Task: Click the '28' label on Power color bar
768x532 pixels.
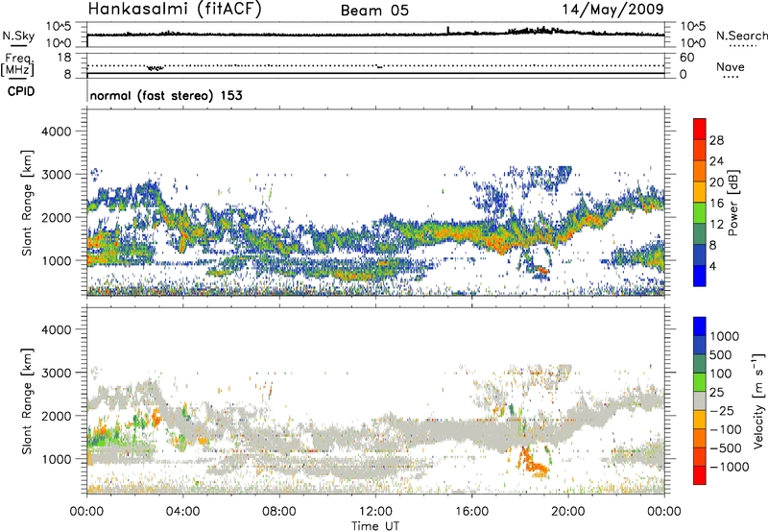Action: coord(716,140)
